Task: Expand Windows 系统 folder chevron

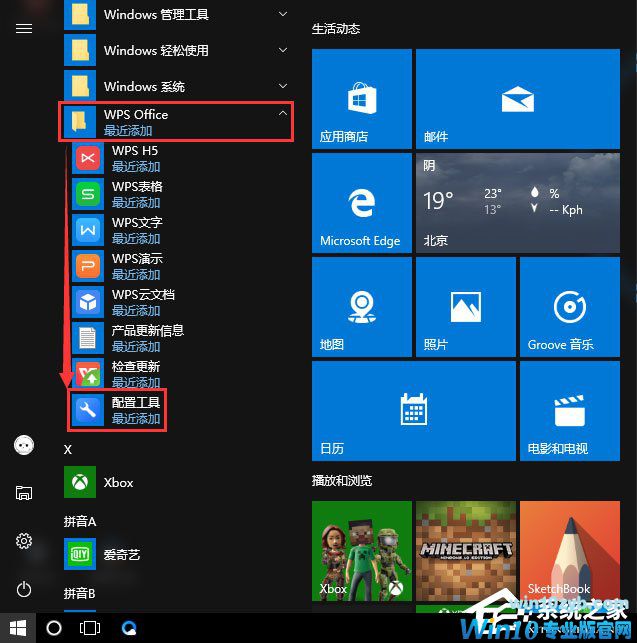Action: 283,86
